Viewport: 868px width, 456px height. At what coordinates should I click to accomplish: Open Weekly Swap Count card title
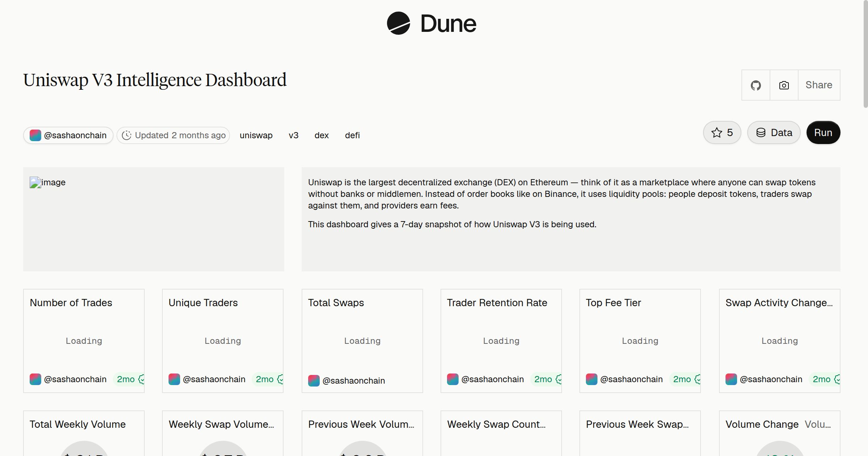click(x=496, y=424)
